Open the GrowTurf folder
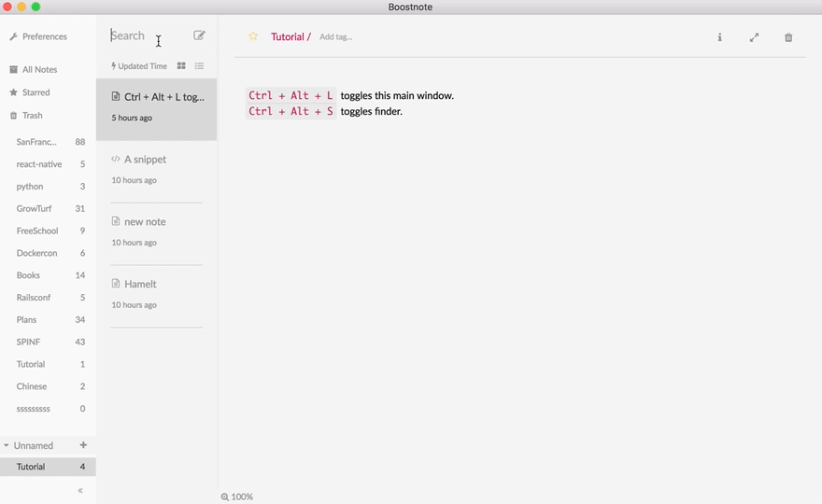 (48, 208)
